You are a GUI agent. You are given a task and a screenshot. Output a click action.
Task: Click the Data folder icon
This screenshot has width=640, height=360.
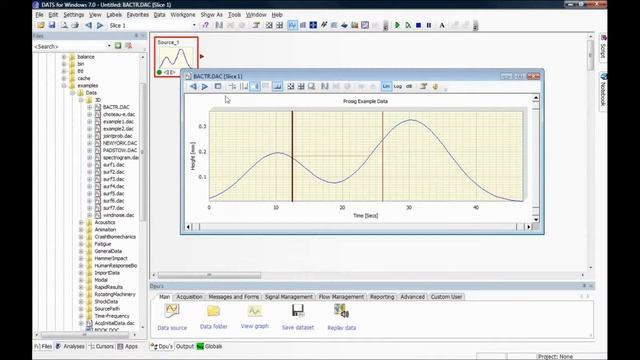(213, 311)
